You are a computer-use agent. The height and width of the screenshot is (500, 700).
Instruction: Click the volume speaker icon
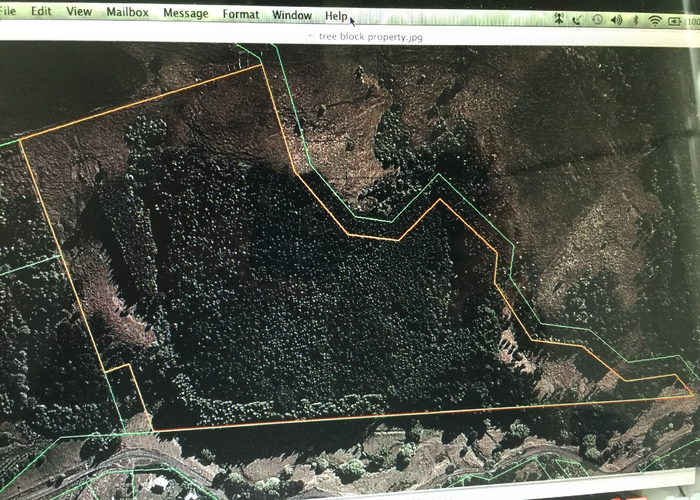point(616,19)
